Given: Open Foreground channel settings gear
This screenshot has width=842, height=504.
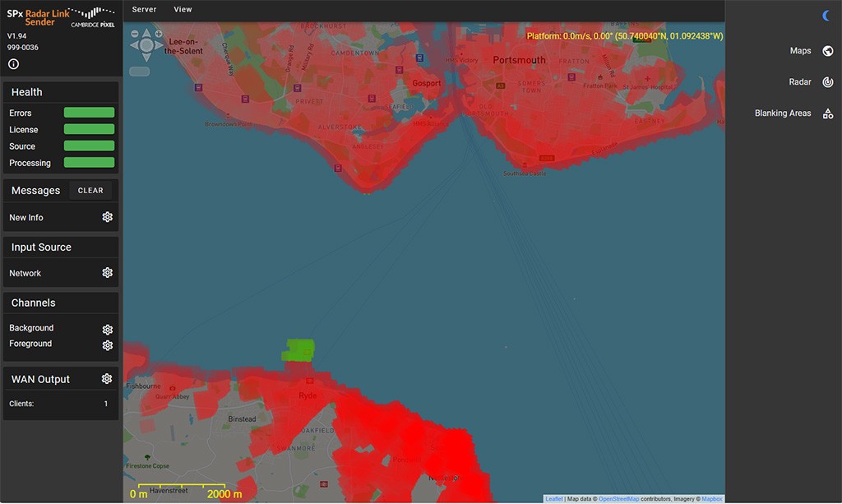Looking at the screenshot, I should (x=107, y=345).
